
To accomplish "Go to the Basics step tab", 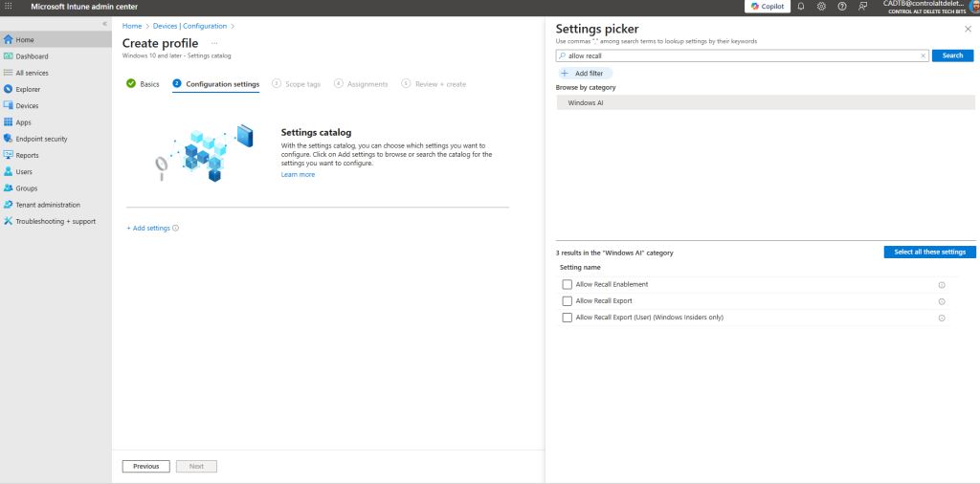I will [144, 84].
